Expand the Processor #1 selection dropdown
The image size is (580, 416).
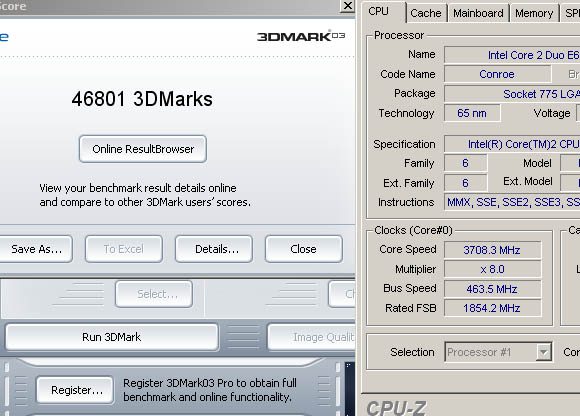pos(543,352)
